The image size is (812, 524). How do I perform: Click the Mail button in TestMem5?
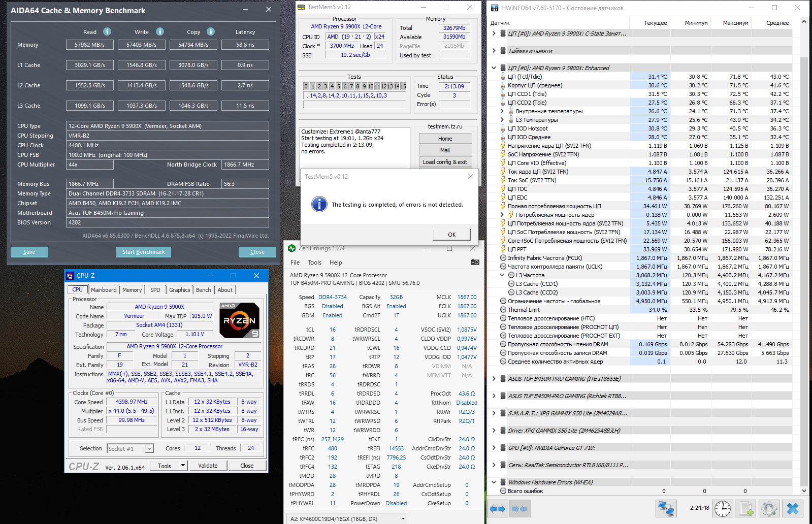pos(445,150)
